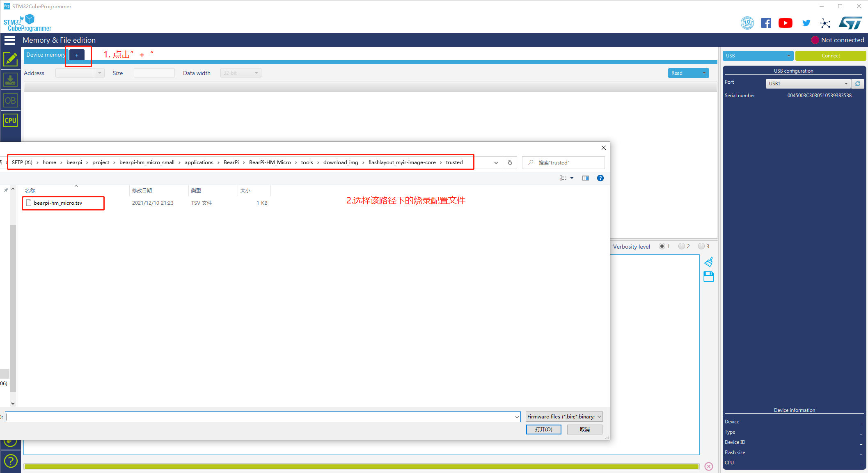
Task: Set verbosity level to 2
Action: (x=681, y=246)
